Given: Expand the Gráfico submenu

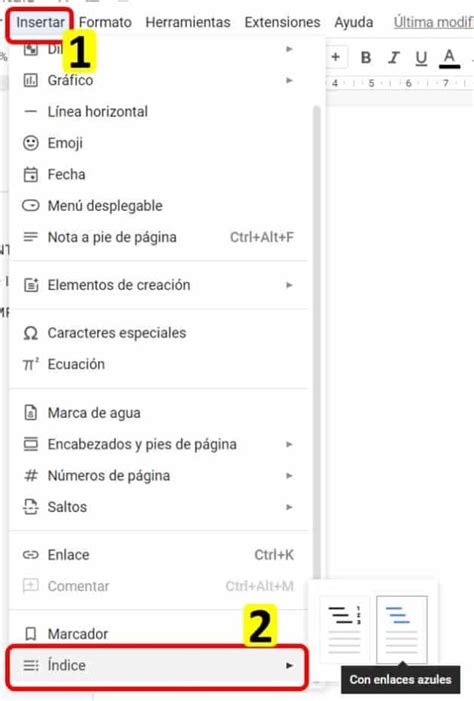Looking at the screenshot, I should click(x=159, y=80).
